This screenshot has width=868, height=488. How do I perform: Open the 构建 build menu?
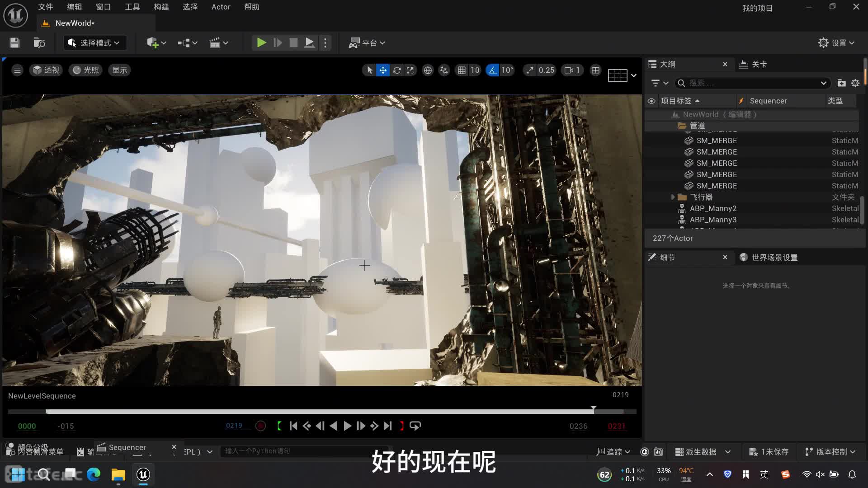161,7
